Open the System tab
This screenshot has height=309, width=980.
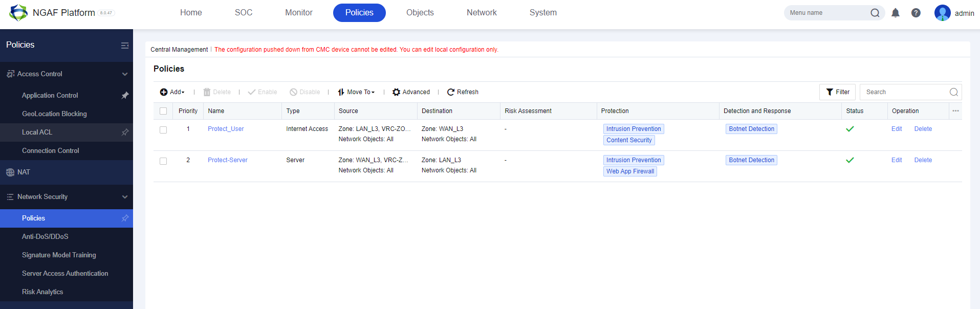pyautogui.click(x=543, y=12)
